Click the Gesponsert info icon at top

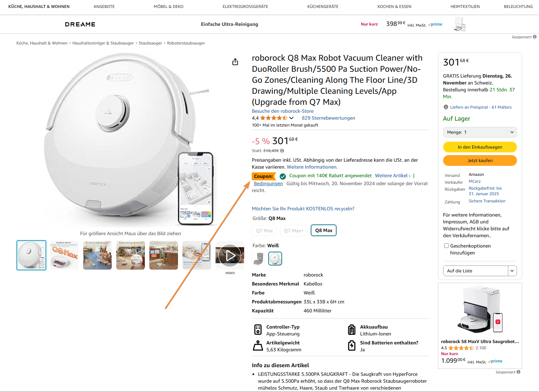535,37
